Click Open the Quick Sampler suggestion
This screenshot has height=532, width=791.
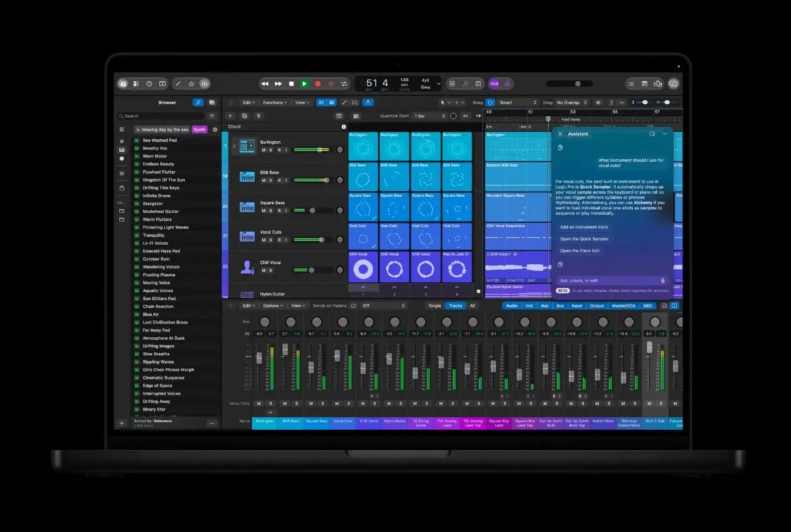[584, 239]
